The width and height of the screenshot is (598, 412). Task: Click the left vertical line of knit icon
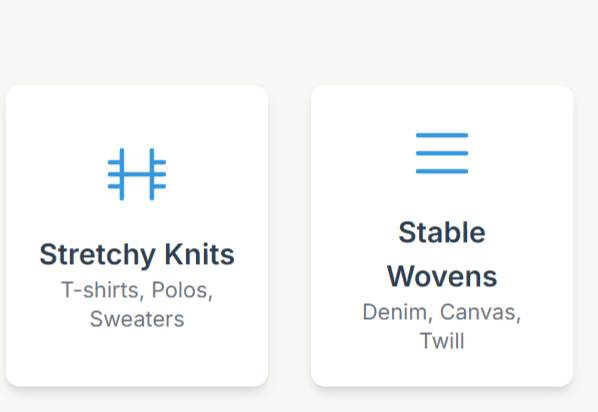point(122,174)
